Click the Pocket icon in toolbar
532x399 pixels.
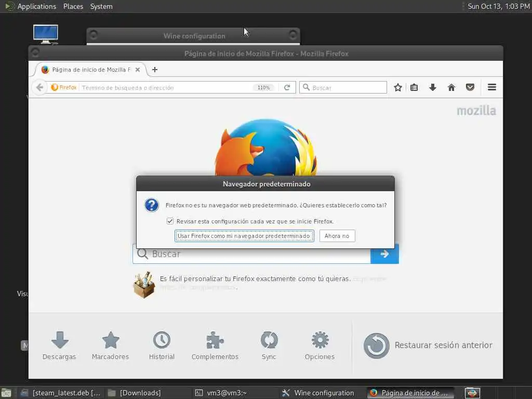pos(470,87)
